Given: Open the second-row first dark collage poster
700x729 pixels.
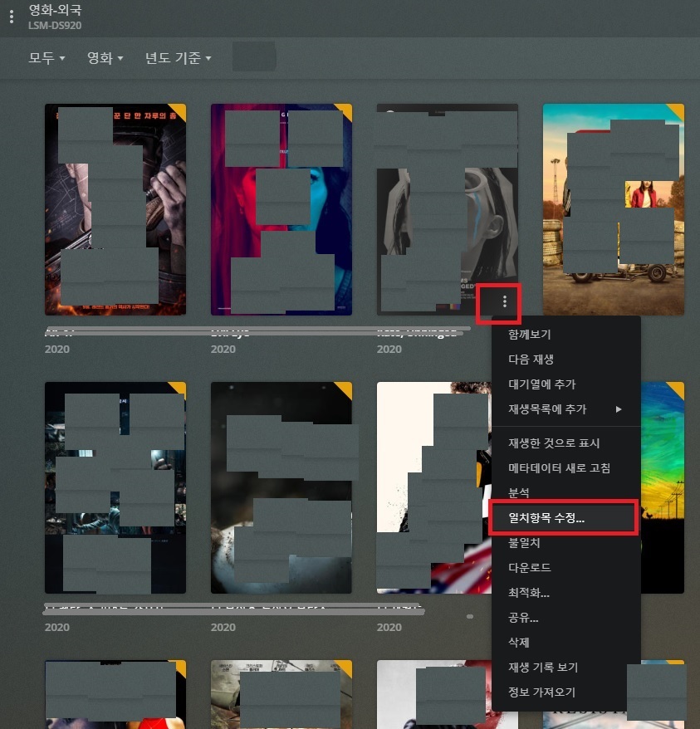Looking at the screenshot, I should point(115,487).
